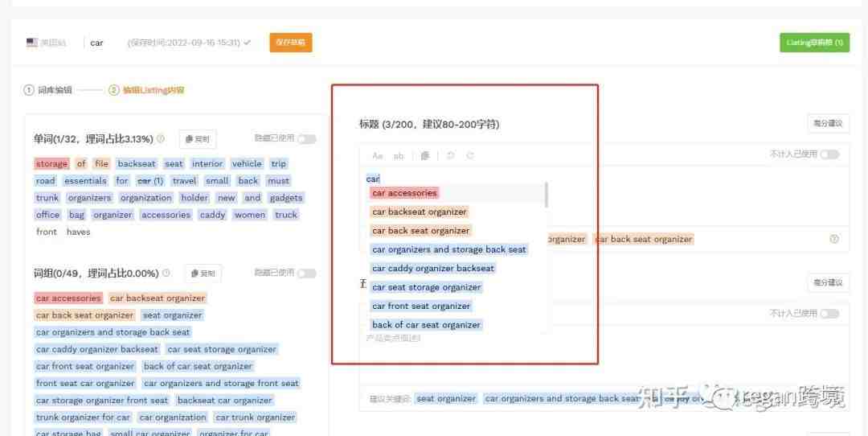Choose car caddy organizer backseat in autocomplete dropdown
The height and width of the screenshot is (436, 868).
(433, 268)
